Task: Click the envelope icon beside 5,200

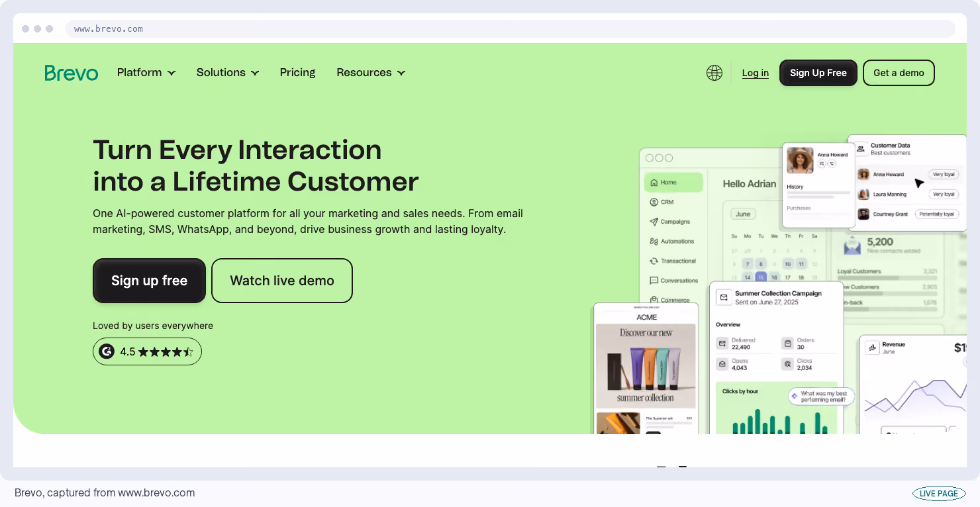Action: 852,246
